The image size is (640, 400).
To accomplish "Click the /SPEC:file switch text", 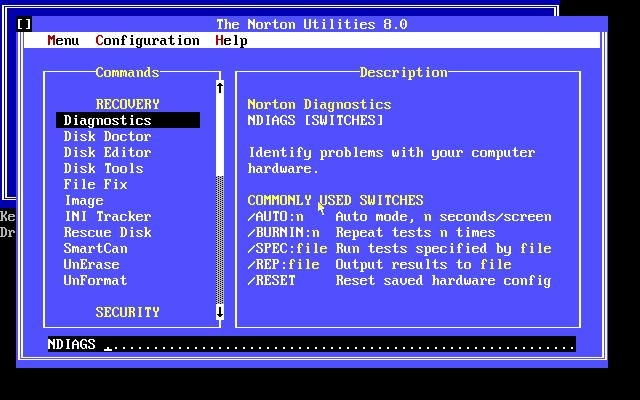I will coord(287,248).
